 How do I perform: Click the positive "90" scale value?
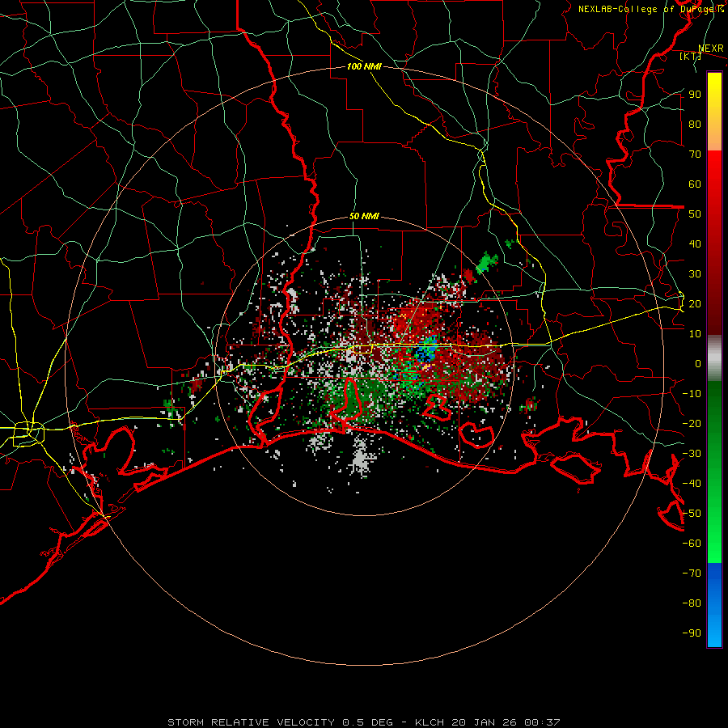coord(695,95)
